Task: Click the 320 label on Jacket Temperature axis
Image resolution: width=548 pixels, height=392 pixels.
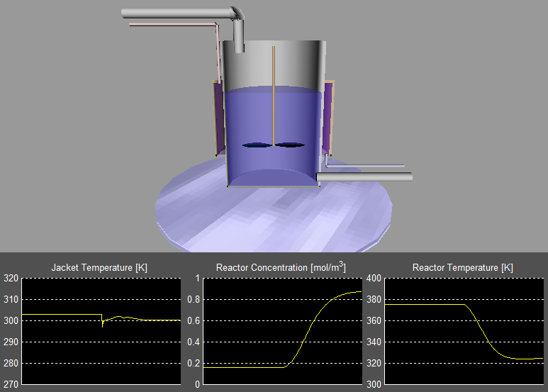Action: (11, 278)
